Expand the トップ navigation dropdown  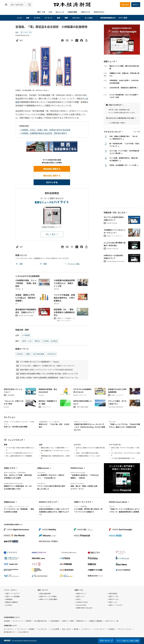coord(20,18)
